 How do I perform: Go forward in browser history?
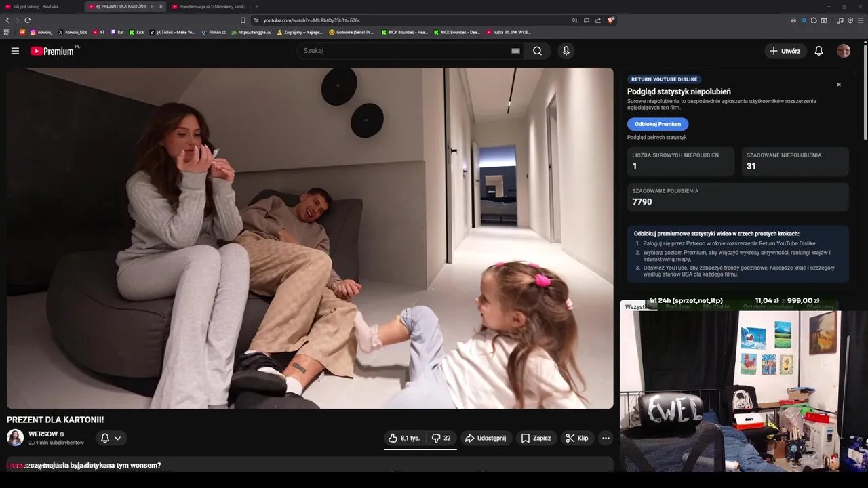[x=17, y=20]
